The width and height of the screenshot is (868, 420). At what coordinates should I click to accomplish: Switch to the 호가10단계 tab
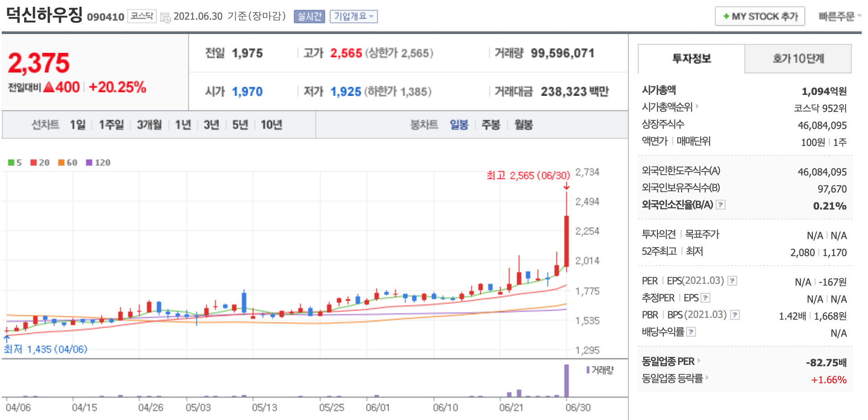point(798,59)
